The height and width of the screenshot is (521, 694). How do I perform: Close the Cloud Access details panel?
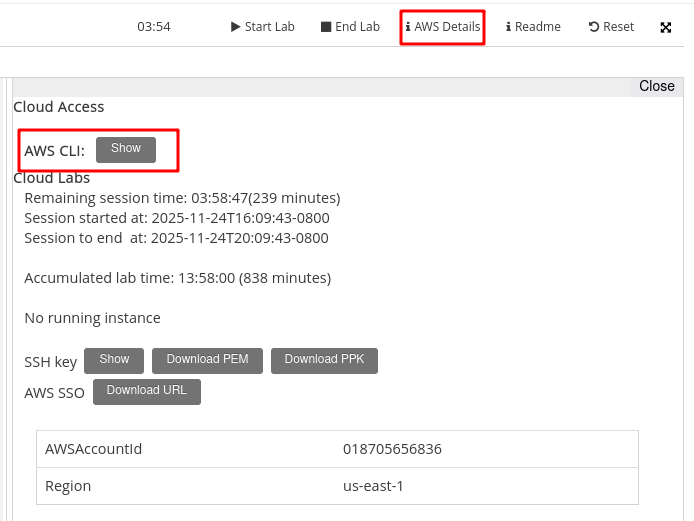656,86
